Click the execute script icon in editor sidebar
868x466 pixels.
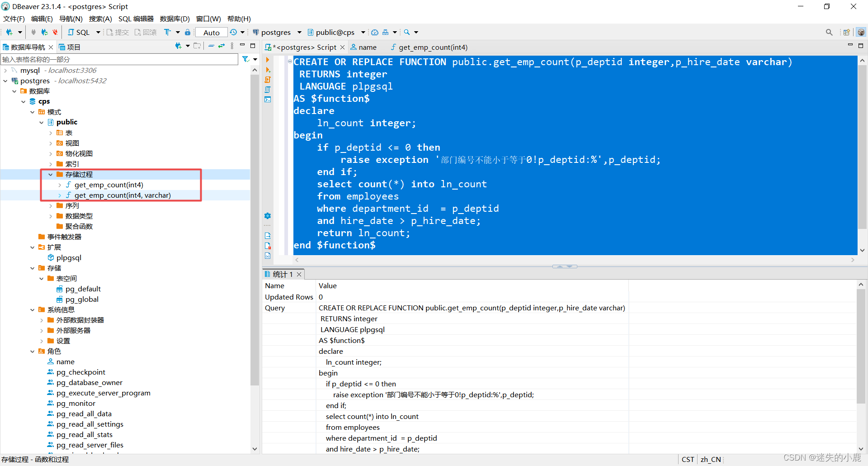(x=268, y=80)
